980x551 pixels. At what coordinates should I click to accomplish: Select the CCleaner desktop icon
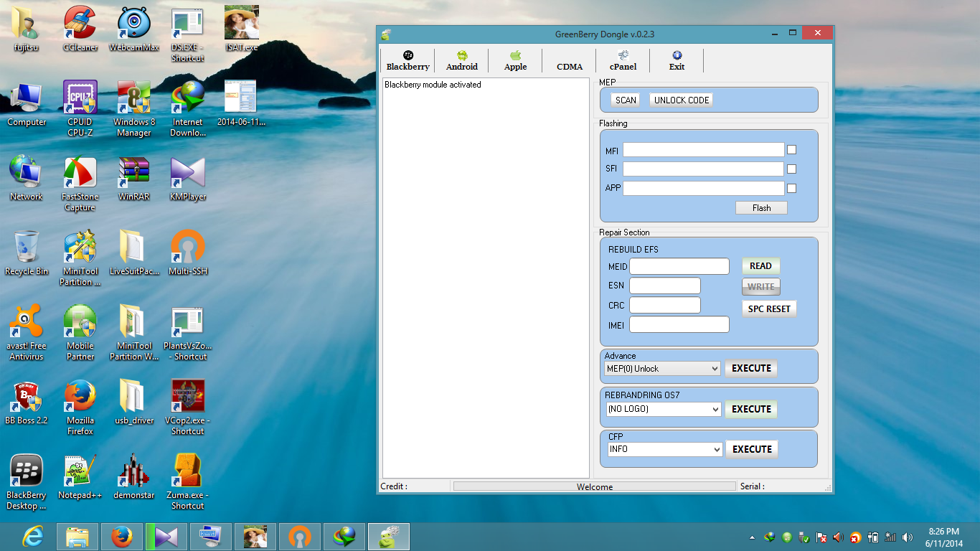pyautogui.click(x=80, y=29)
